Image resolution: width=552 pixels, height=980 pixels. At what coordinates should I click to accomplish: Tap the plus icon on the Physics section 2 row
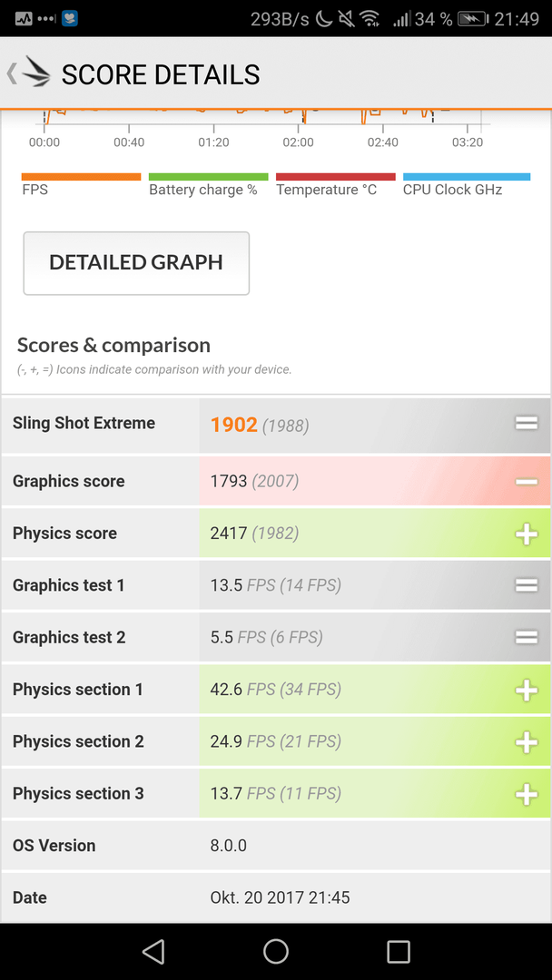(527, 742)
